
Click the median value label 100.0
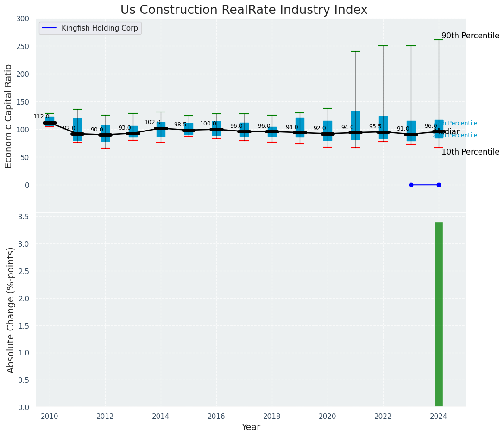pos(208,124)
